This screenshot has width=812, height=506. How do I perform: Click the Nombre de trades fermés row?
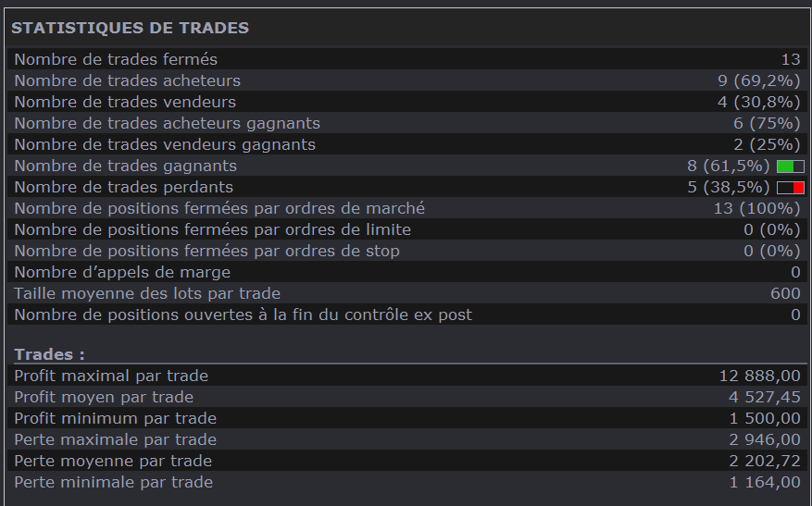[116, 60]
